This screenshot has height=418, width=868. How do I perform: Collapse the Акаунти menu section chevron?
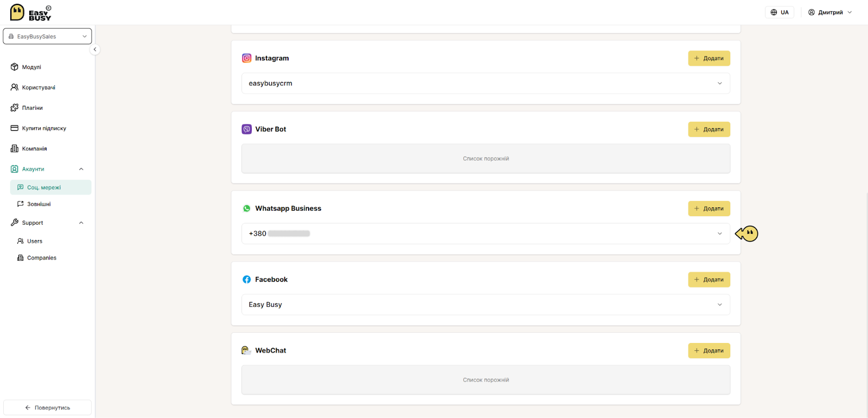pyautogui.click(x=81, y=169)
